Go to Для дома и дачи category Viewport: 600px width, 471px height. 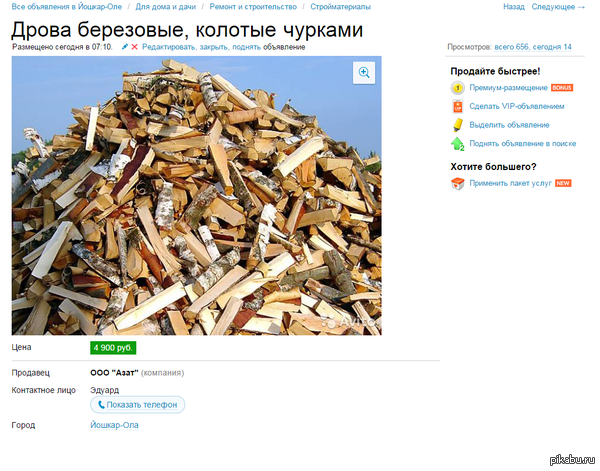(x=165, y=7)
